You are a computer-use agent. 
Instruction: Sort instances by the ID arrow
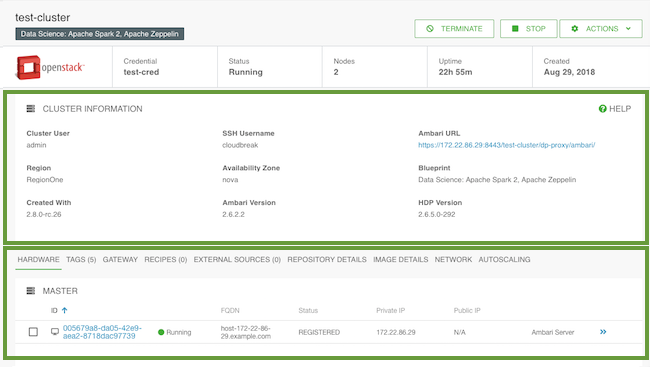coord(65,310)
